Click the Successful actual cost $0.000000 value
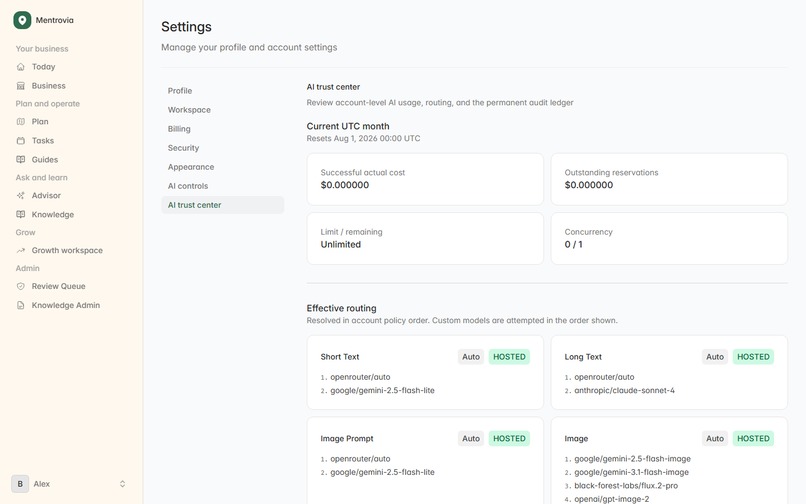The width and height of the screenshot is (806, 504). [345, 185]
